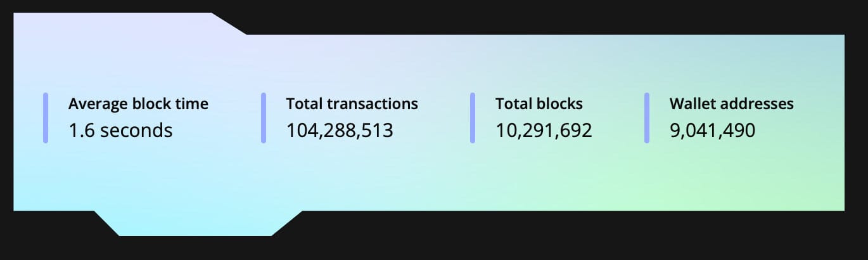Image resolution: width=868 pixels, height=260 pixels.
Task: Click the word "blocks" in Total blocks
Action: click(559, 103)
